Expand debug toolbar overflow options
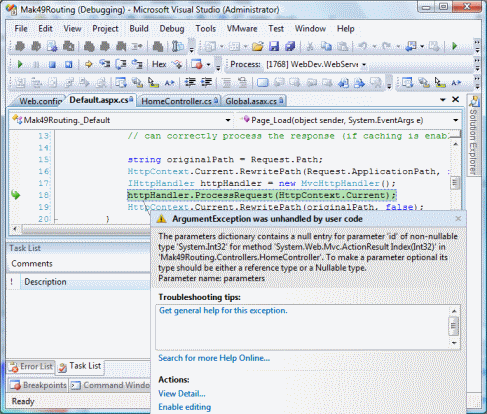The height and width of the screenshot is (414, 487). coord(218,64)
